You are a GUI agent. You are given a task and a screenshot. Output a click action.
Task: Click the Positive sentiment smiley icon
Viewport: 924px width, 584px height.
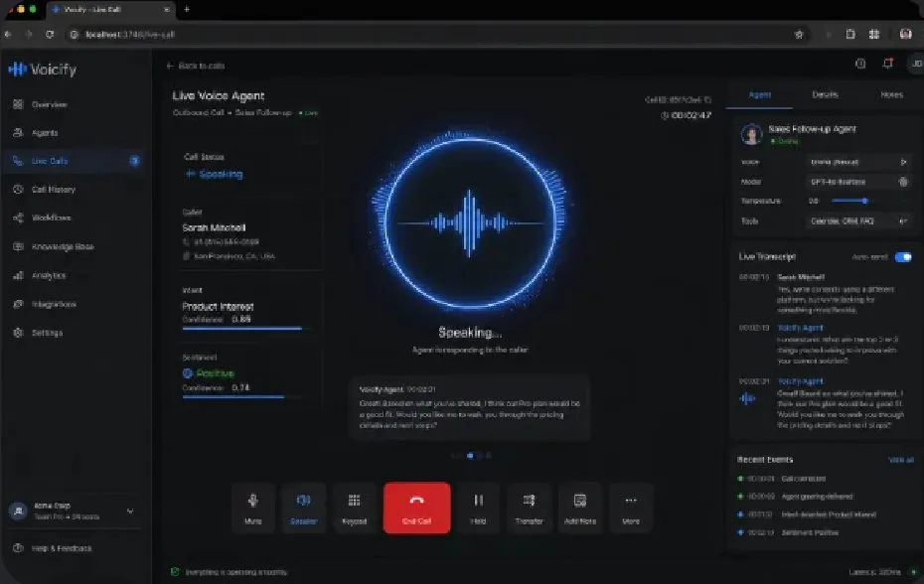188,373
